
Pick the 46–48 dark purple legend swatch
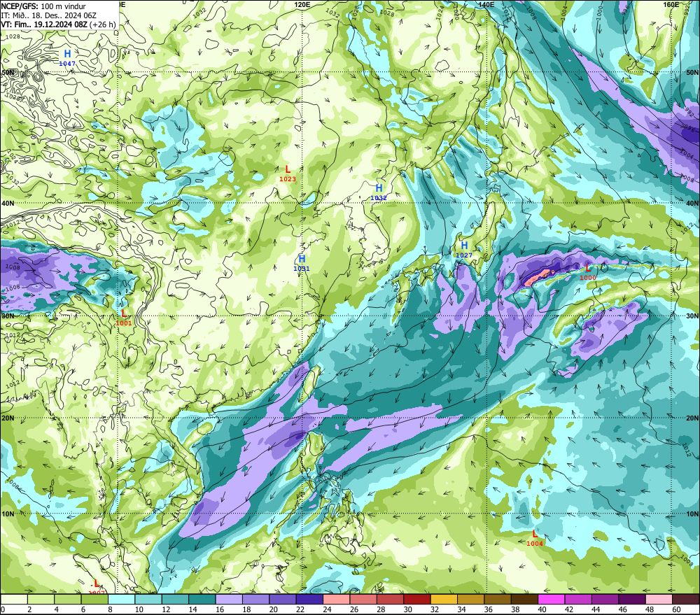631,599
